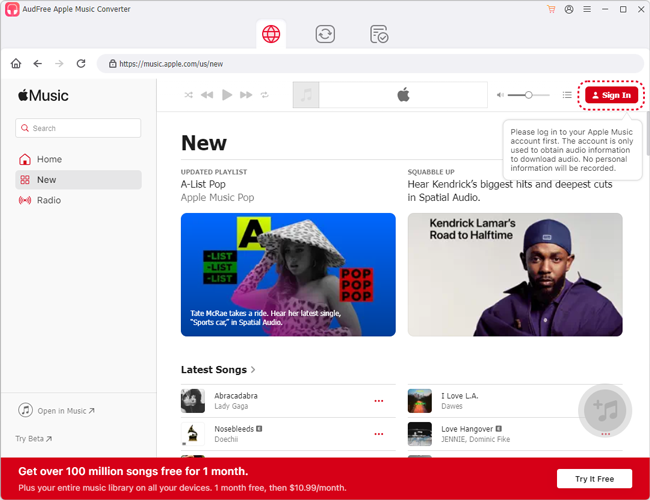Adjust the volume slider
The width and height of the screenshot is (650, 500).
click(529, 95)
